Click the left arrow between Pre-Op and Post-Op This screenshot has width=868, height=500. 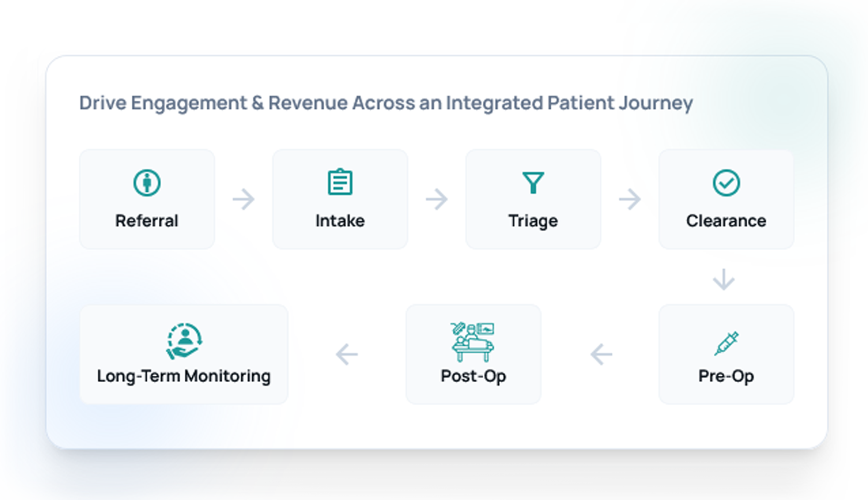[x=601, y=354]
